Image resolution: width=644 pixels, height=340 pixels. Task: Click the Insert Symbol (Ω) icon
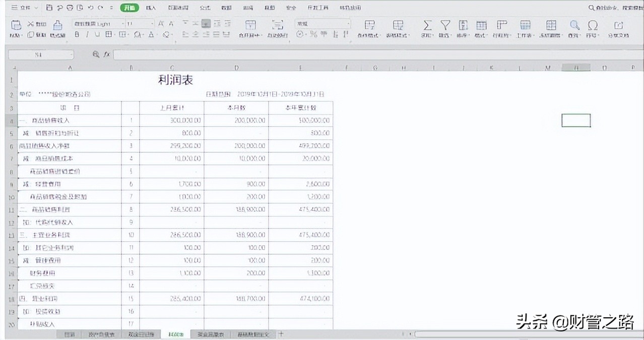tap(593, 25)
